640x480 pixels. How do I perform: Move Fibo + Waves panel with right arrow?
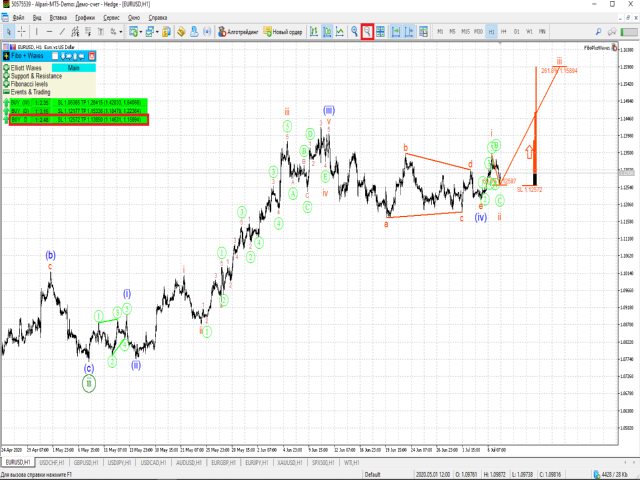pos(69,56)
